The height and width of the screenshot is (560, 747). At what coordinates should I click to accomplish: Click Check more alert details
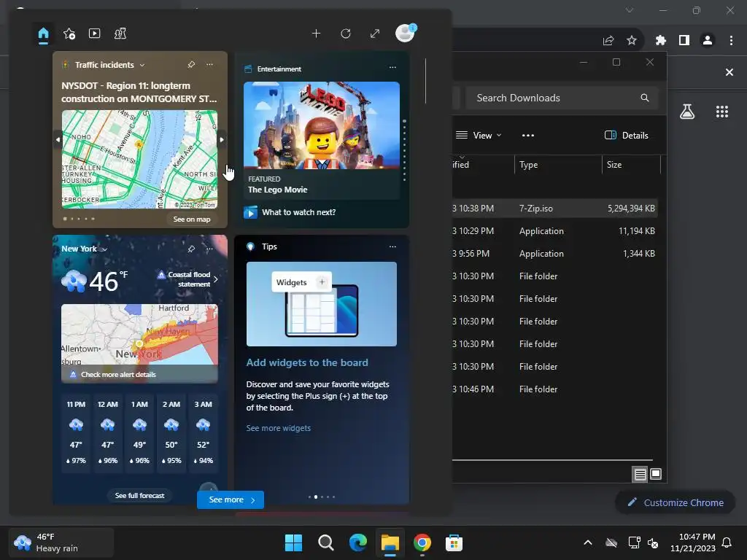pos(118,375)
